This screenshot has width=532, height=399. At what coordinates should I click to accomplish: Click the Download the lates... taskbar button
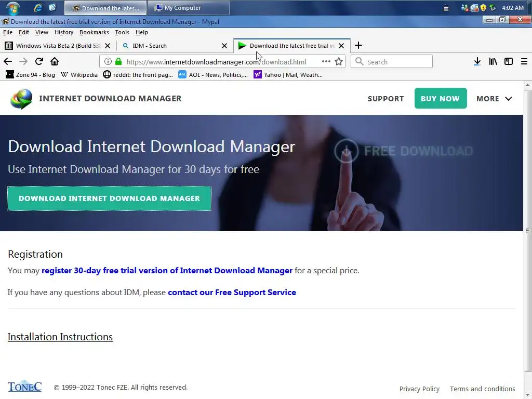click(105, 8)
